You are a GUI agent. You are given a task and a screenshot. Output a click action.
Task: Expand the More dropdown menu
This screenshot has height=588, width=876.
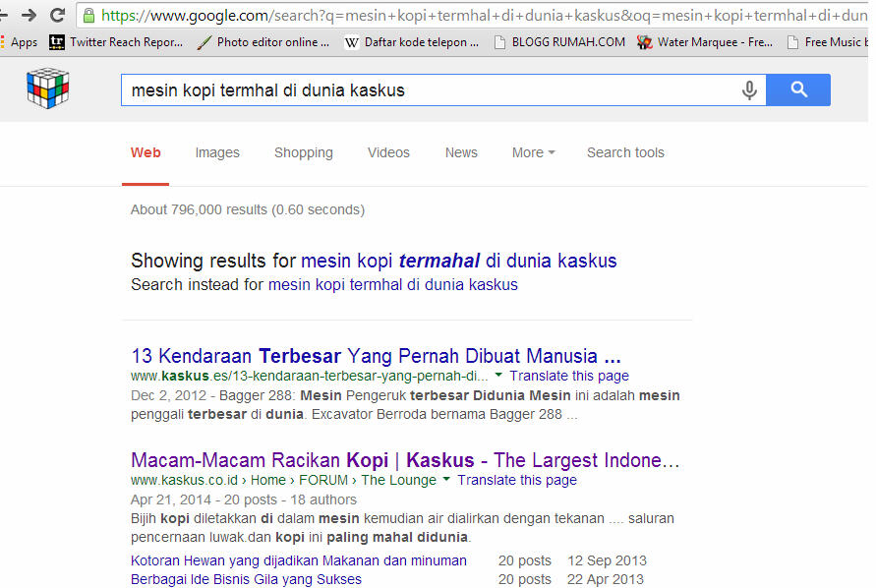pos(533,152)
